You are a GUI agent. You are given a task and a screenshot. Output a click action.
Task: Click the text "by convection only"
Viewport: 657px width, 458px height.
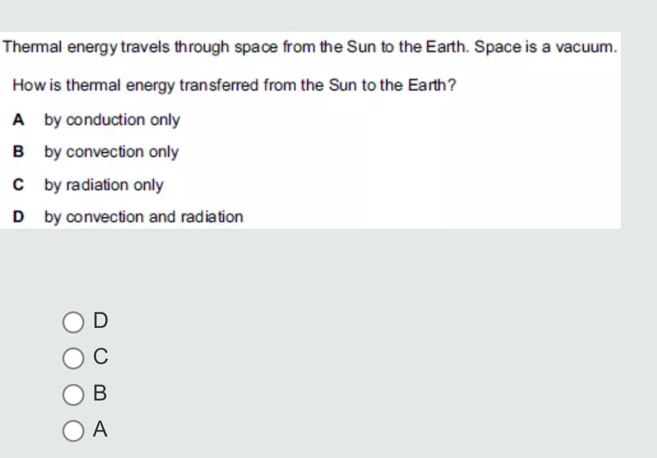111,152
